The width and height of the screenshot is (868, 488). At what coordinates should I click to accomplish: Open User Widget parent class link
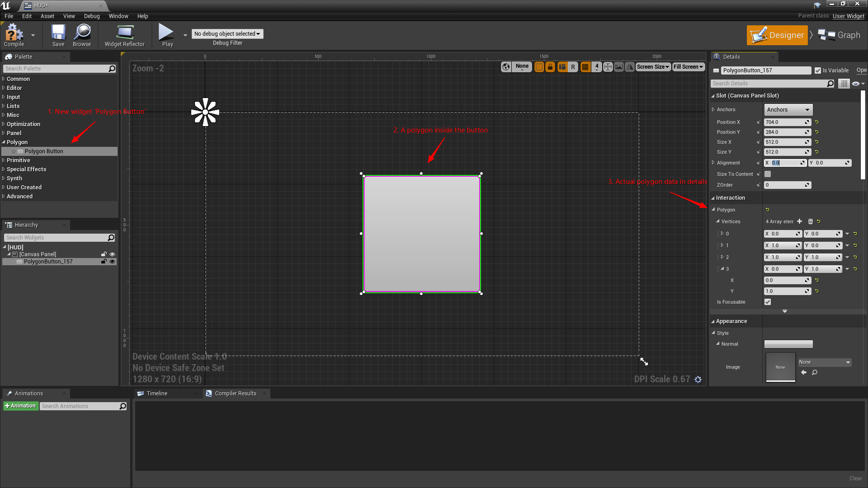point(849,16)
